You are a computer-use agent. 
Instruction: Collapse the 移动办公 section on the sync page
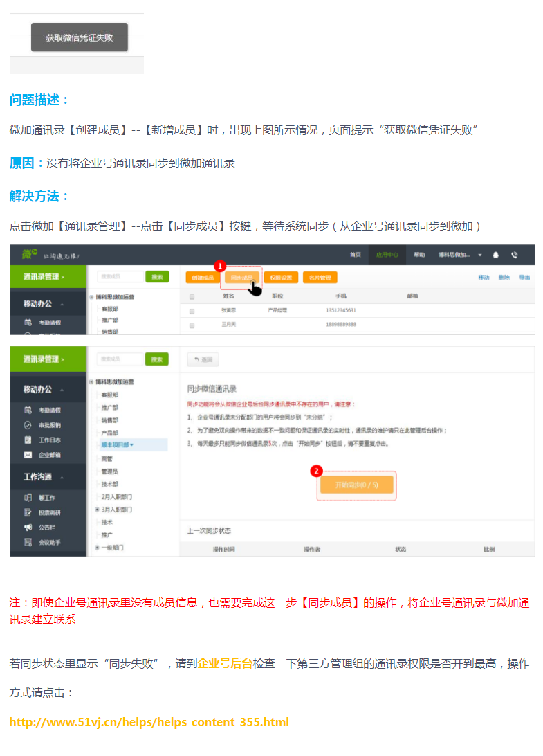click(x=62, y=390)
